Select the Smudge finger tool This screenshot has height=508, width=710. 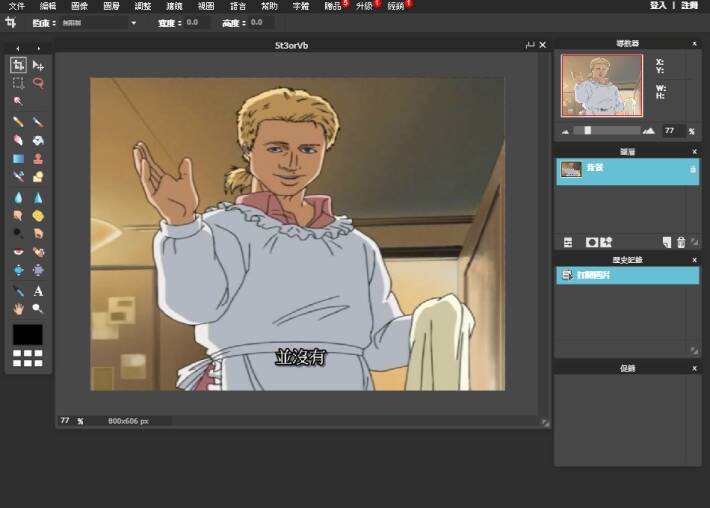click(18, 216)
